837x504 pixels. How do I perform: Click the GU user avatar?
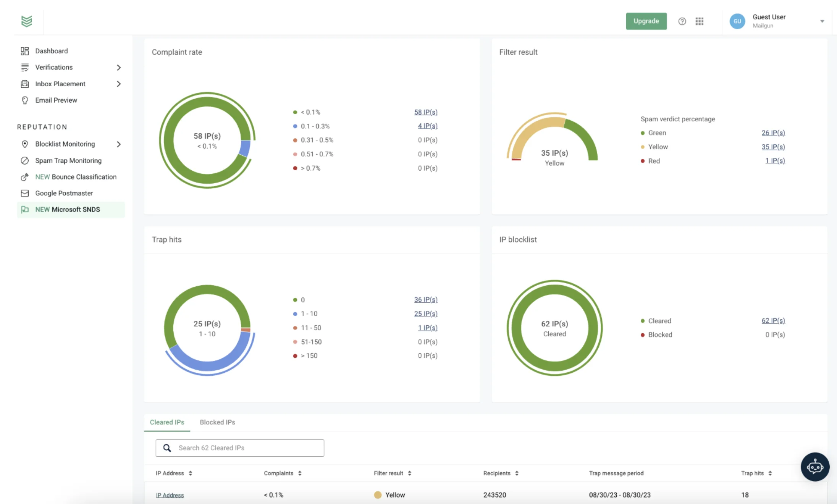(x=737, y=21)
